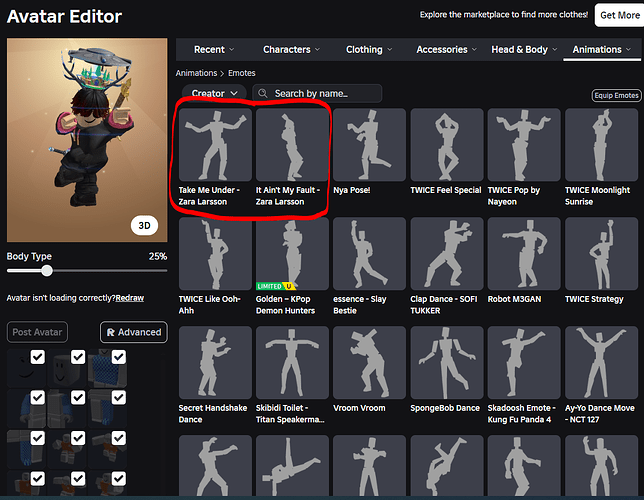
Task: Pick the Golden KPop Demon Hunters emote
Action: point(292,253)
